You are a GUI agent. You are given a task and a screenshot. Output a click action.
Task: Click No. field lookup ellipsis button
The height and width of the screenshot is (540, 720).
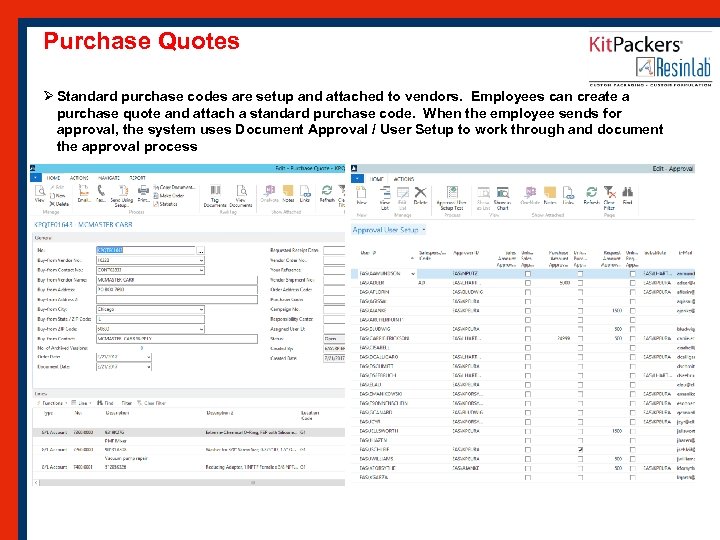point(201,251)
